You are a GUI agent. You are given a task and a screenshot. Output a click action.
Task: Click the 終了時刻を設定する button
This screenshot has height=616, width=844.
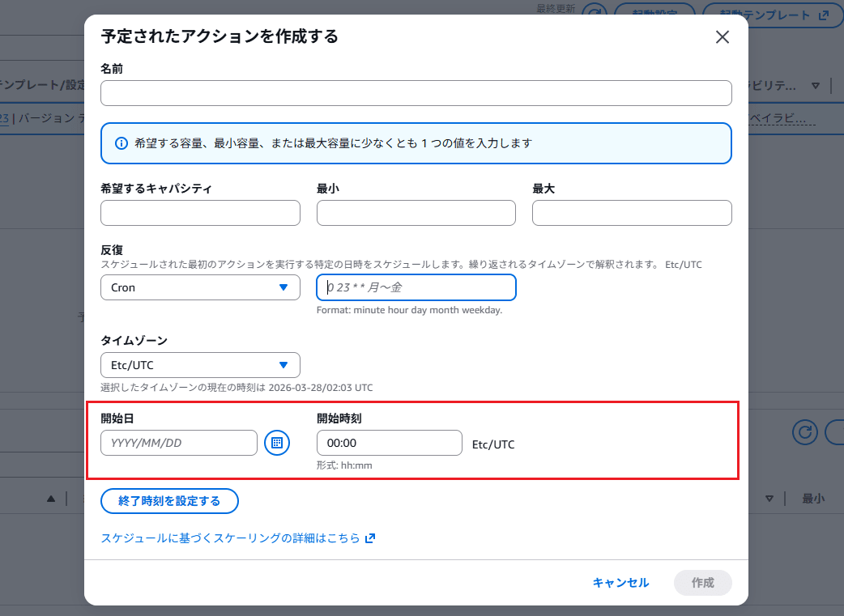click(169, 501)
